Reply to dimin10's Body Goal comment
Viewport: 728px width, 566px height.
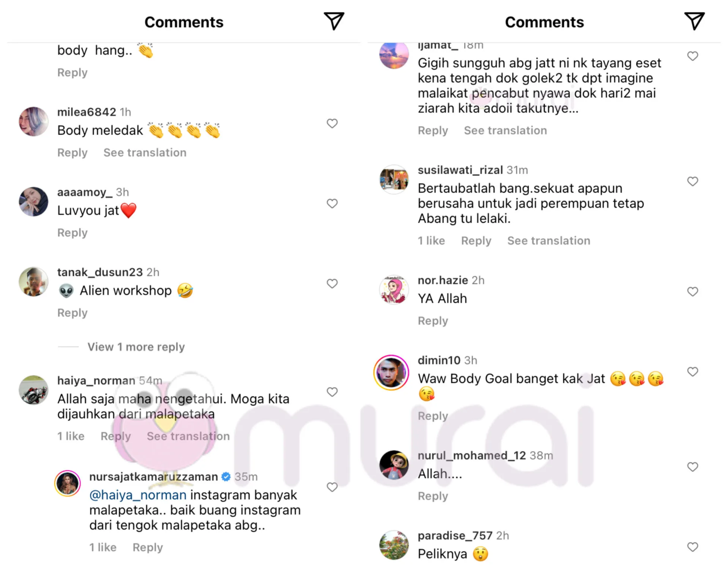click(x=433, y=416)
